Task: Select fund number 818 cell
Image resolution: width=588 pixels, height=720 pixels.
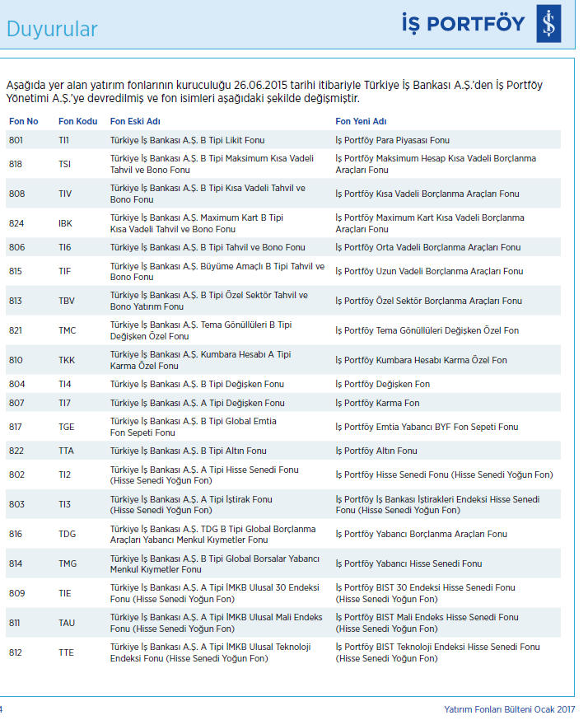Action: pos(15,164)
